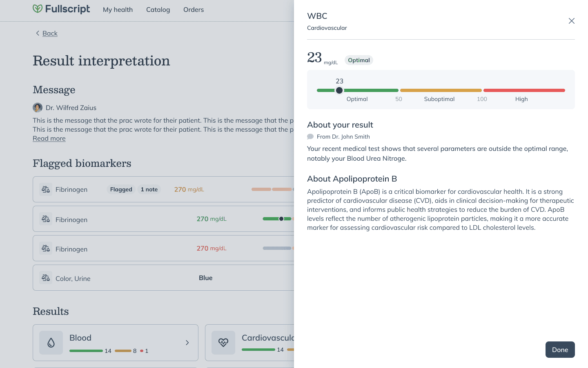The image size is (588, 368).
Task: Click the Fullscript leaf logo icon
Action: point(38,9)
